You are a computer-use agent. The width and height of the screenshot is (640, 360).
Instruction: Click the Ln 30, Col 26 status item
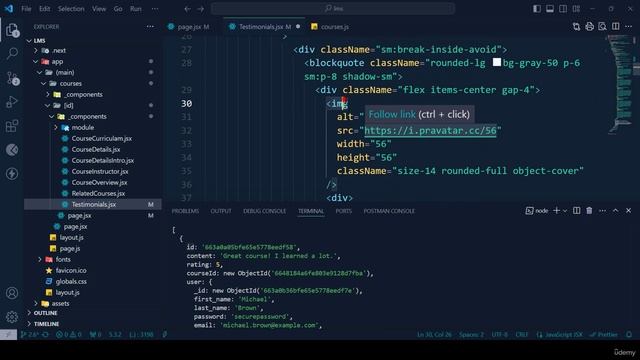coord(434,335)
